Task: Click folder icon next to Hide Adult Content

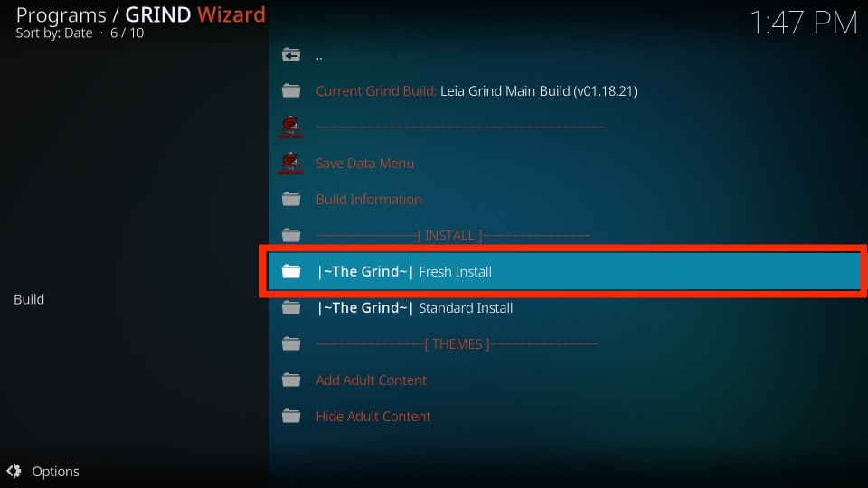Action: pyautogui.click(x=291, y=416)
